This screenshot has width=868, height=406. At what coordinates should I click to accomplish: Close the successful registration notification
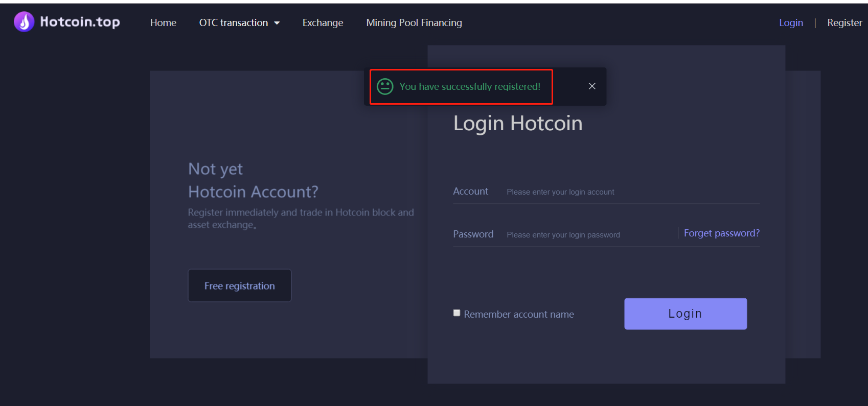pos(592,86)
